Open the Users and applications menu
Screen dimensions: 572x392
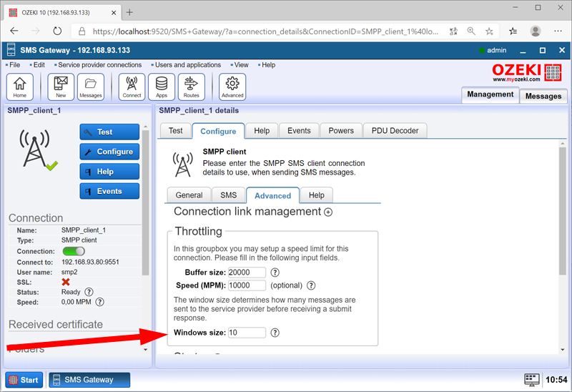pos(188,65)
